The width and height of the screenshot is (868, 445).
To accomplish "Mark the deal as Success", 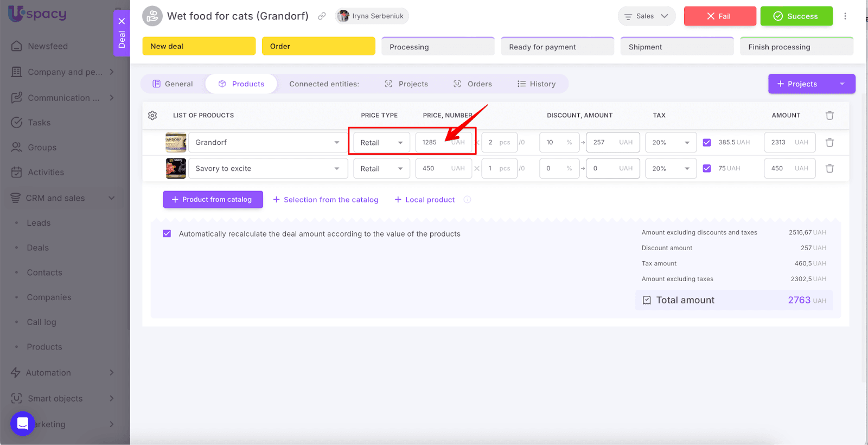I will pos(796,16).
